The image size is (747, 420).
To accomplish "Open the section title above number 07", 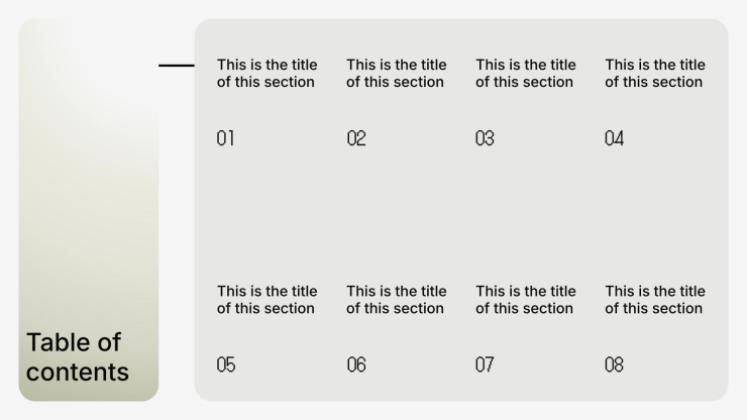I will click(x=525, y=300).
